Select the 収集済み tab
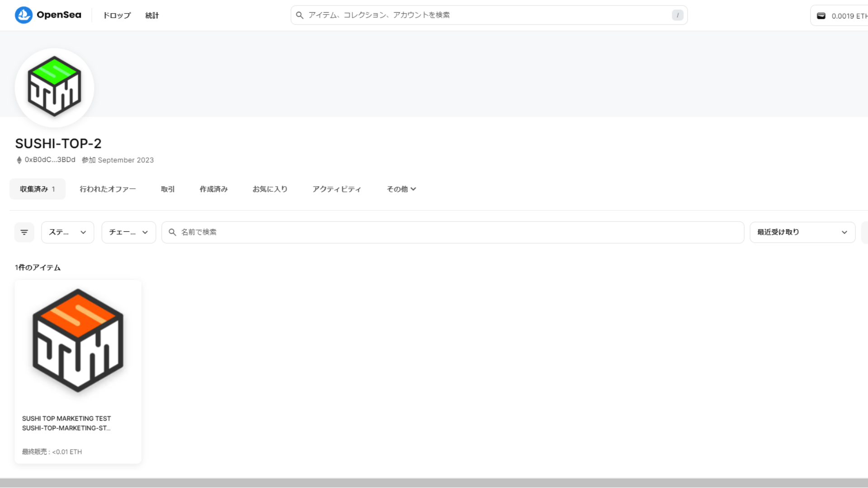This screenshot has height=488, width=868. [x=38, y=189]
